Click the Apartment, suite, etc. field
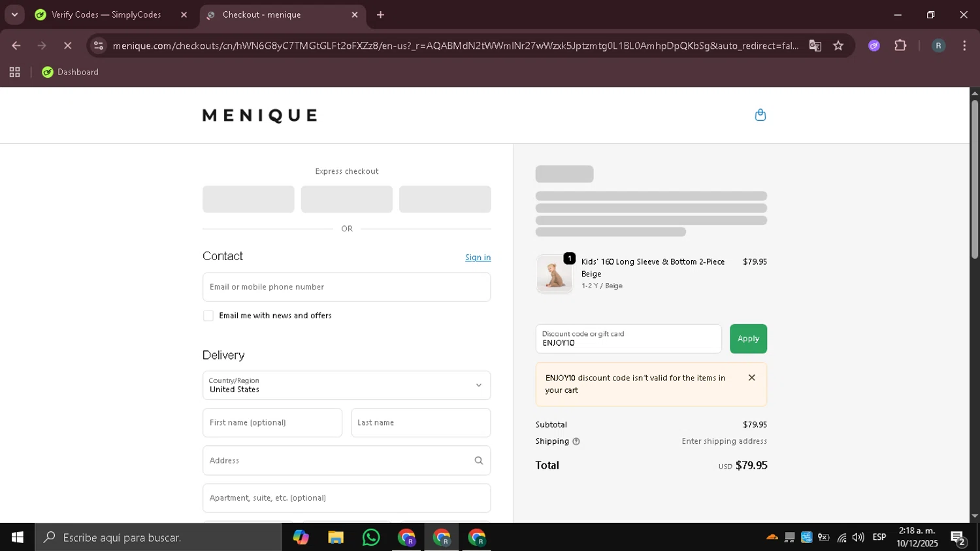The height and width of the screenshot is (551, 980). coord(346,498)
